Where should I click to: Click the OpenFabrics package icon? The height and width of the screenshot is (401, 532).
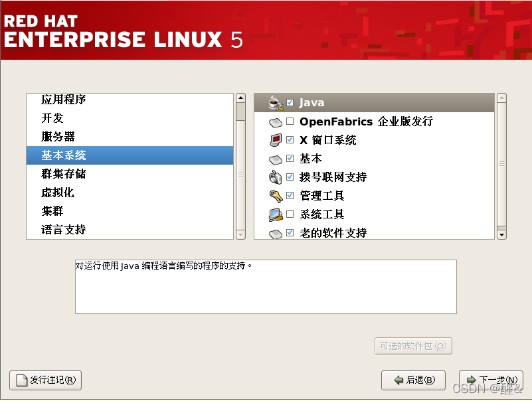[x=276, y=122]
